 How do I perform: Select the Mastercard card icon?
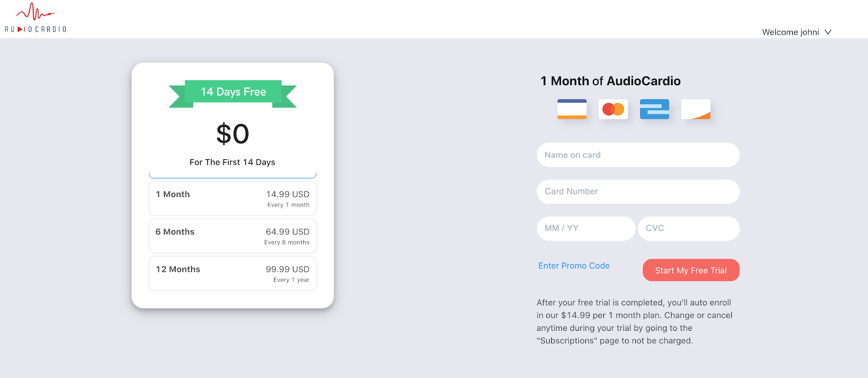(x=613, y=109)
